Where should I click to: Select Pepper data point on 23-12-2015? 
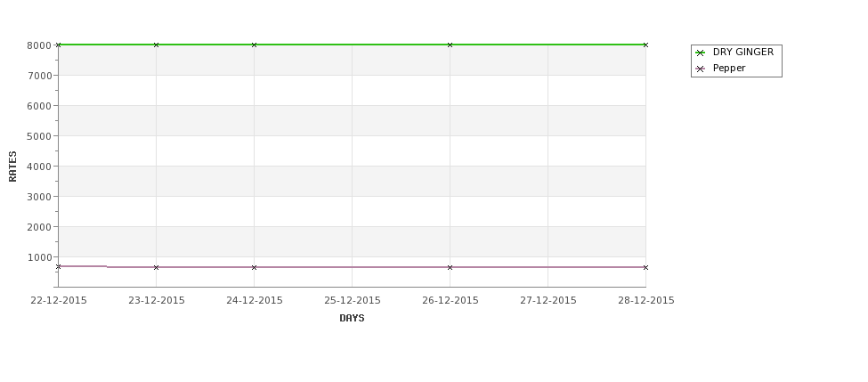point(156,267)
